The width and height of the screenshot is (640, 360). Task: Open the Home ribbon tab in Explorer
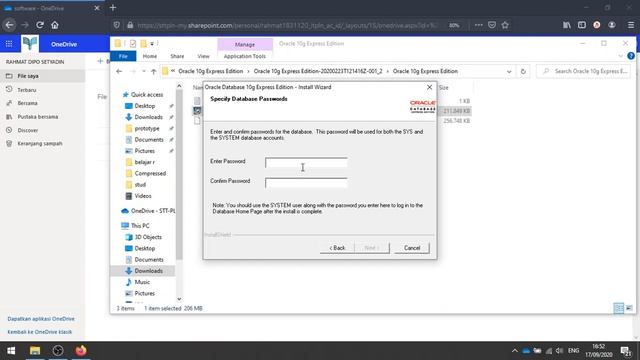pyautogui.click(x=150, y=56)
